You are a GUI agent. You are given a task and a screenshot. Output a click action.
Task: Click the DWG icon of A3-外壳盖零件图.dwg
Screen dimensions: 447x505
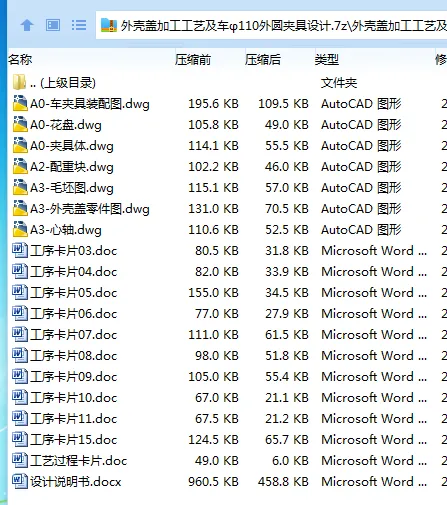point(20,208)
